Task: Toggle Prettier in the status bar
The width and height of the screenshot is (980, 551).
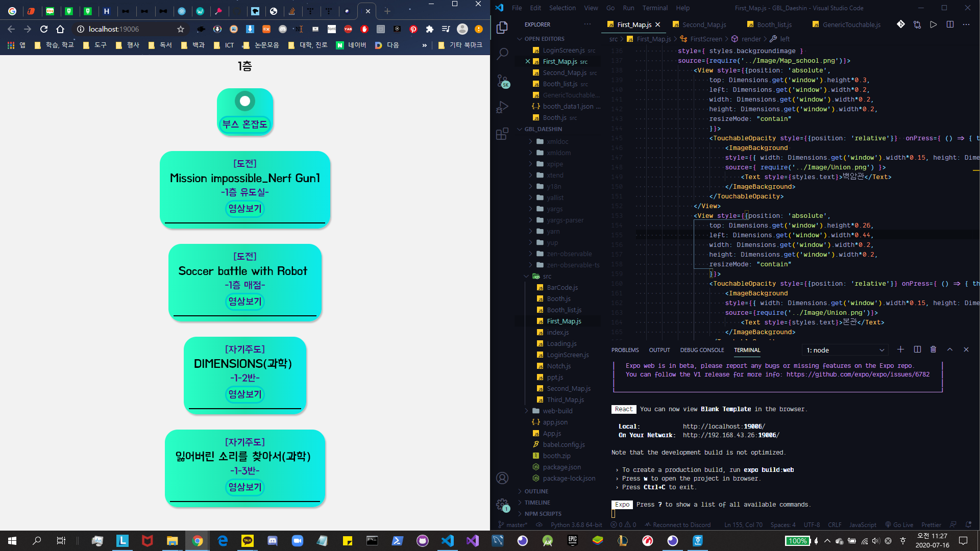Action: point(931,524)
